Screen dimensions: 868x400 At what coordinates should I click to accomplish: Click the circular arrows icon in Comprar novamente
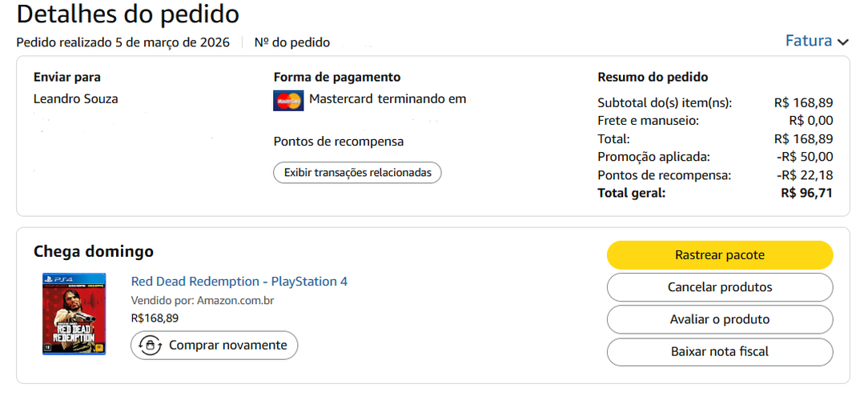[x=150, y=346]
